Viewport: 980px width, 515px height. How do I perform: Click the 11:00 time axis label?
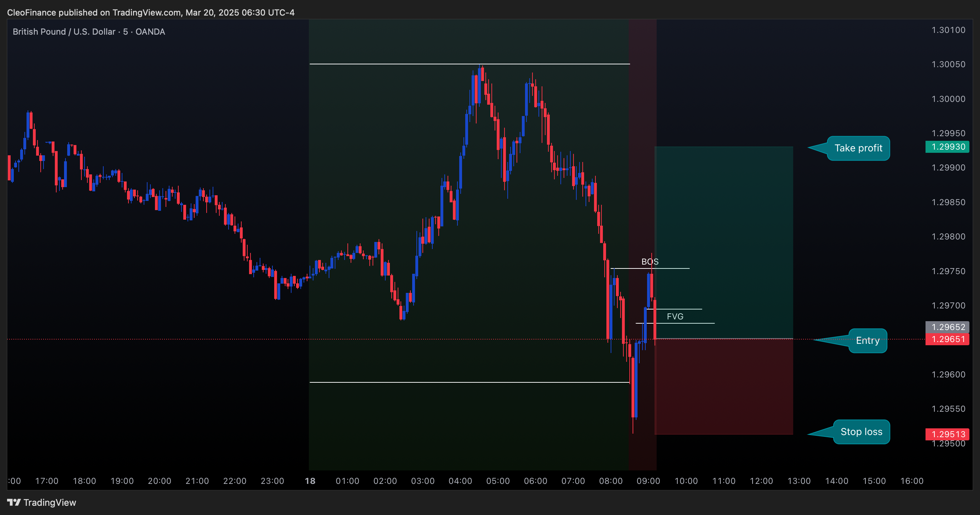724,481
